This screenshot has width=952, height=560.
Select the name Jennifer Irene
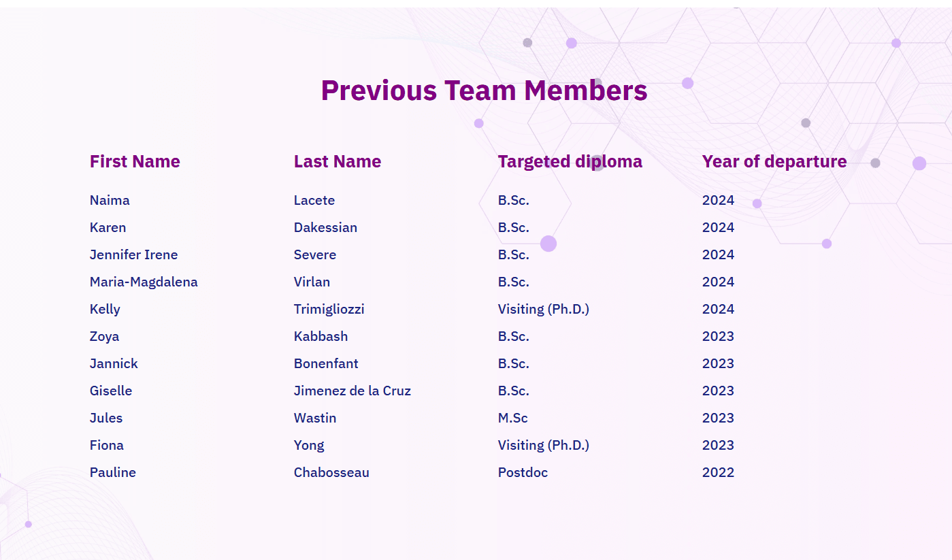coord(133,254)
